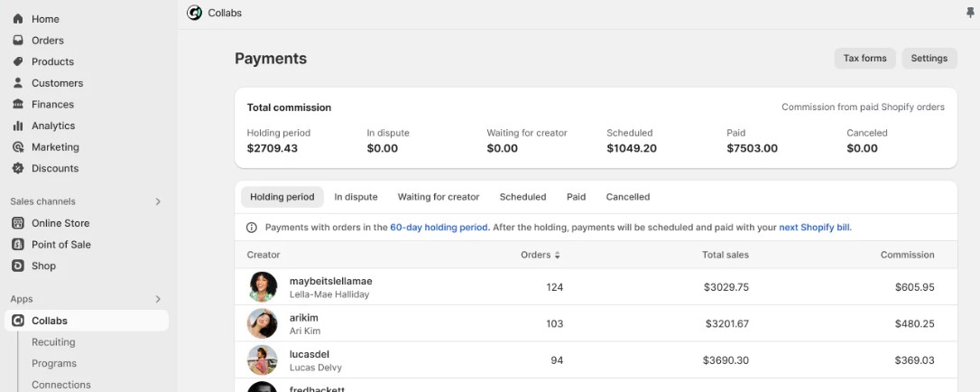This screenshot has width=980, height=392.
Task: Click the Tax forms button
Action: point(864,59)
